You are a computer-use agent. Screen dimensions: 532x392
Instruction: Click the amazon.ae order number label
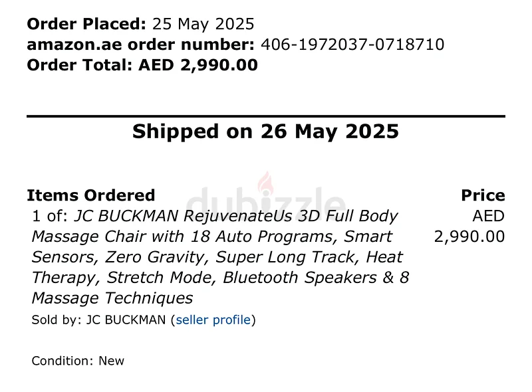click(x=141, y=45)
